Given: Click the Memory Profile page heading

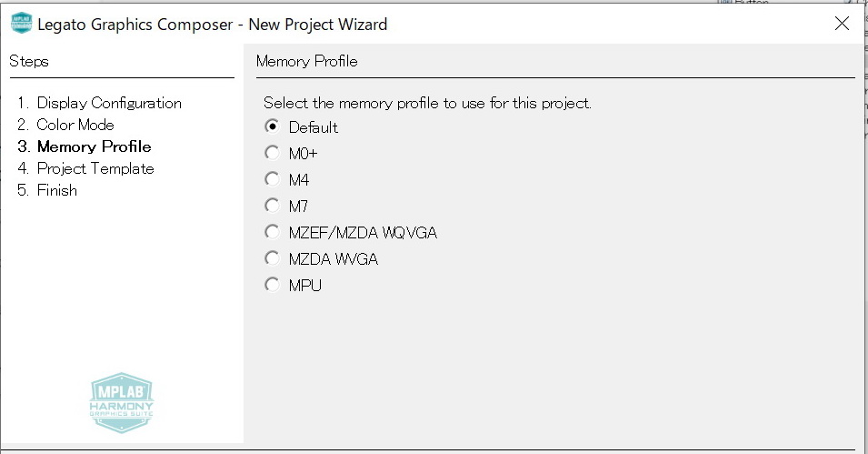Looking at the screenshot, I should click(307, 62).
